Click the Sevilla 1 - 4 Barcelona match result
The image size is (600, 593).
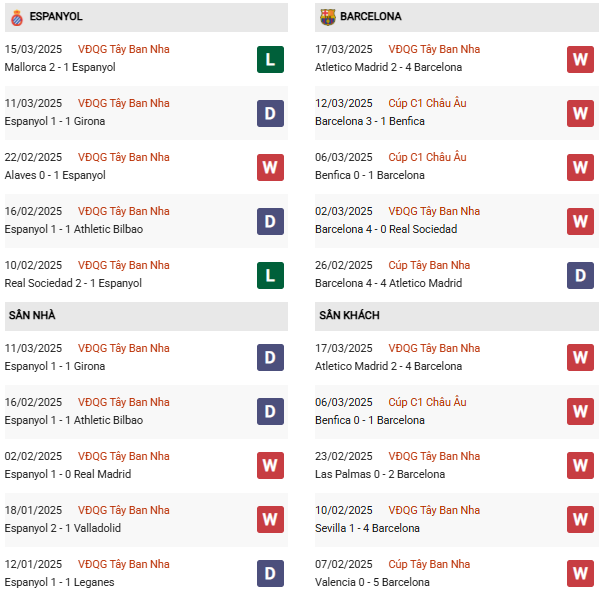tap(367, 528)
